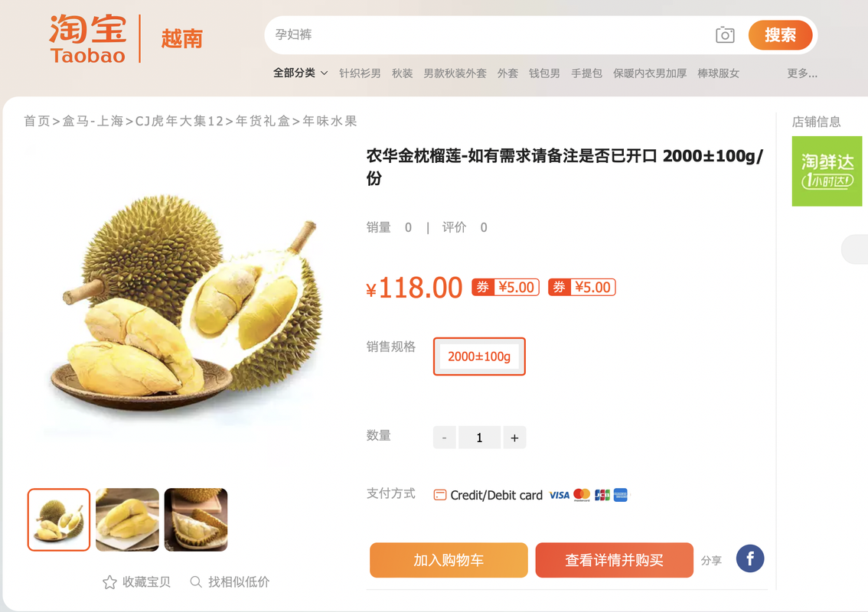Click the first ¥5.00 coupon tag

click(x=505, y=287)
